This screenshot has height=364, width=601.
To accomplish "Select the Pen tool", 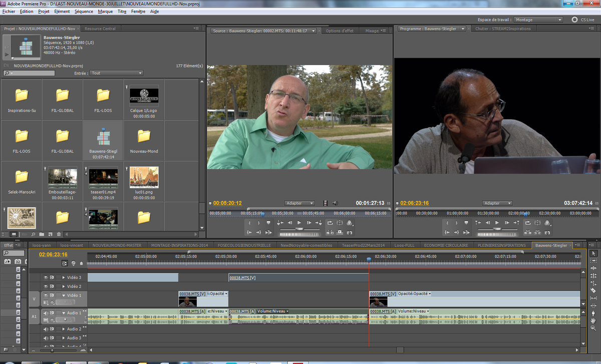I will [593, 313].
